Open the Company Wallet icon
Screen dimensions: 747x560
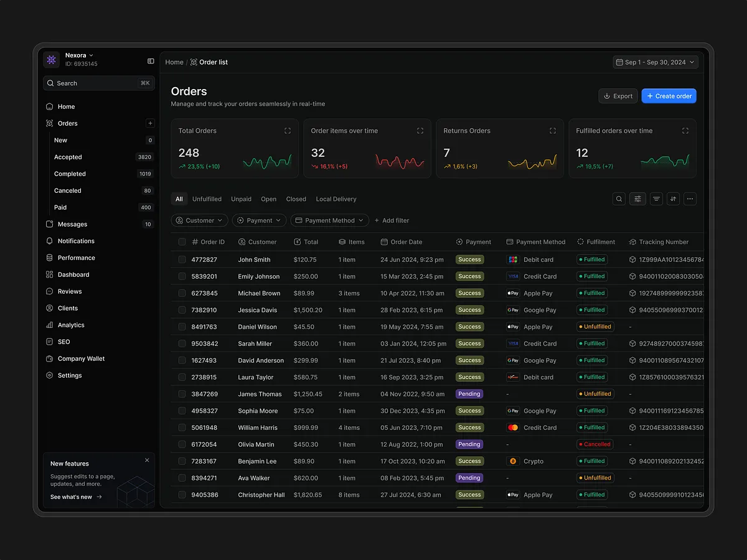[x=50, y=358]
